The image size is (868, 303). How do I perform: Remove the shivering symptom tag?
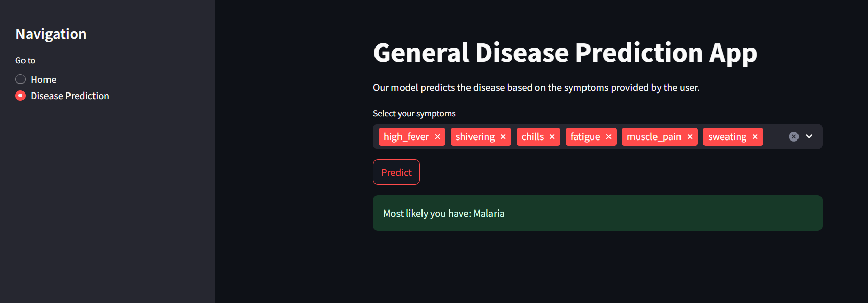tap(503, 136)
